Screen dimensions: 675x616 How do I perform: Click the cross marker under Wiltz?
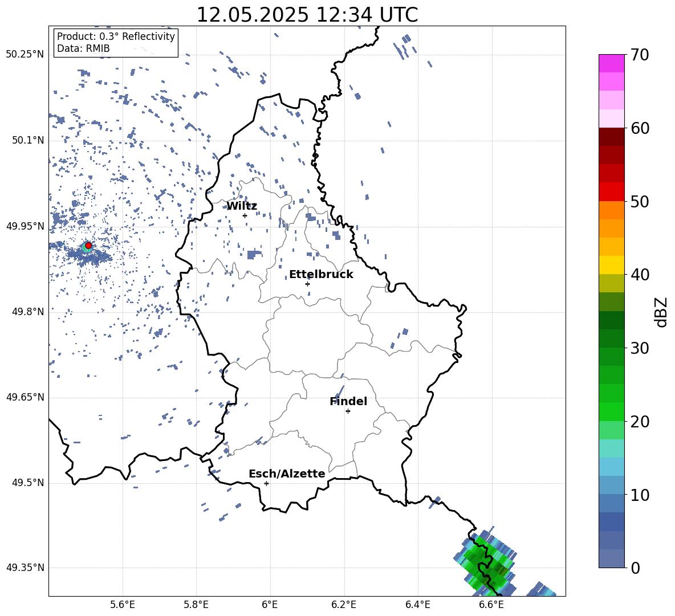[x=245, y=215]
